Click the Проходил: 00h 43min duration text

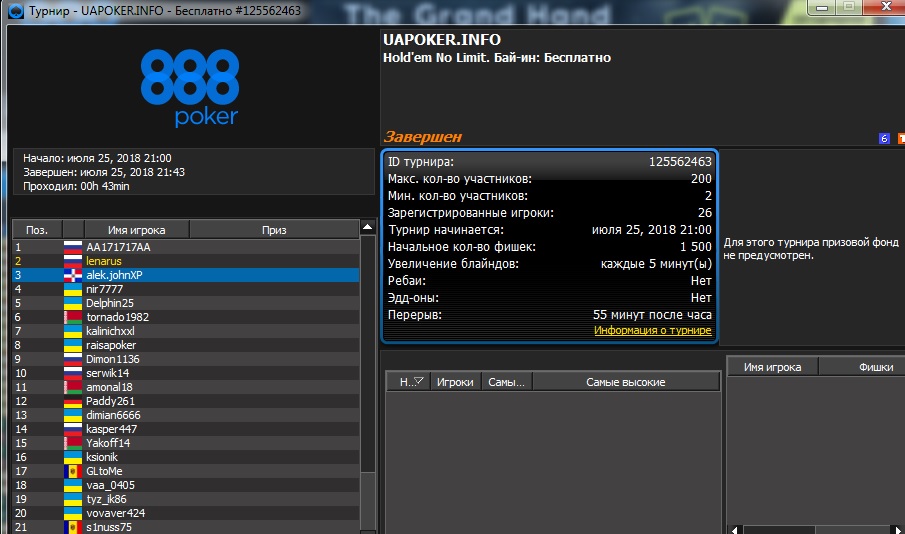pos(76,186)
